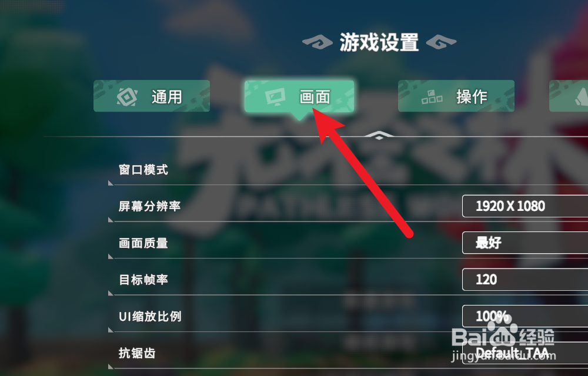This screenshot has width=588, height=376.
Task: Click the monitor icon on 画面 tab
Action: click(275, 96)
